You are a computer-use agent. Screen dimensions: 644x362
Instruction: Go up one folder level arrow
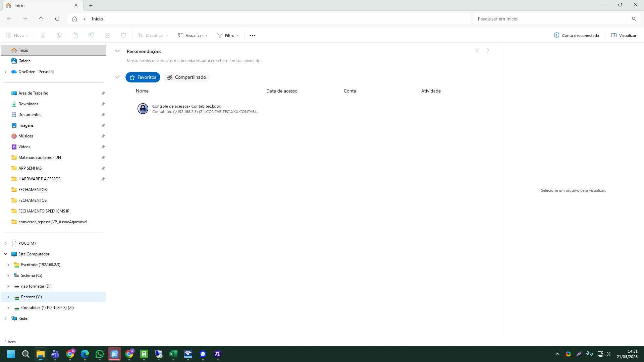click(x=41, y=19)
